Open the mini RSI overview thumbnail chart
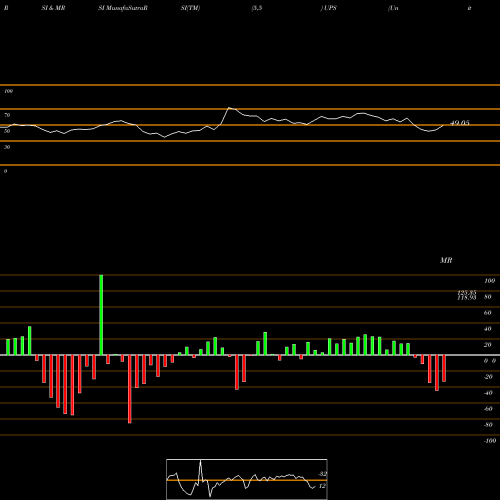Image resolution: width=500 pixels, height=500 pixels. point(247,479)
